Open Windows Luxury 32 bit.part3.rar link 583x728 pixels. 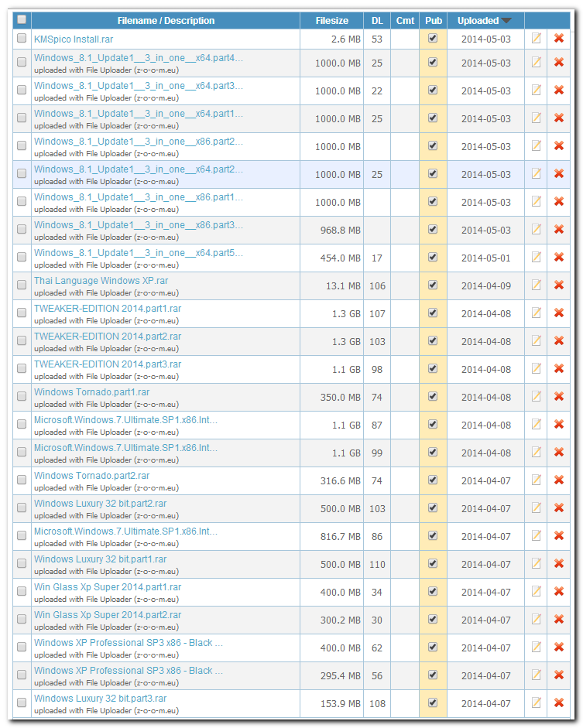click(100, 699)
